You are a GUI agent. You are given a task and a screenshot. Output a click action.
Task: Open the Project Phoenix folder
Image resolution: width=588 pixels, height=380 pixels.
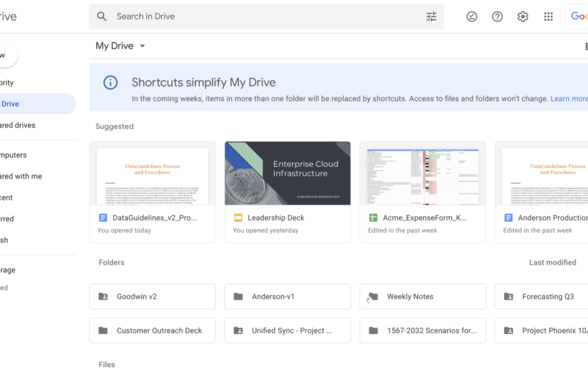542,330
